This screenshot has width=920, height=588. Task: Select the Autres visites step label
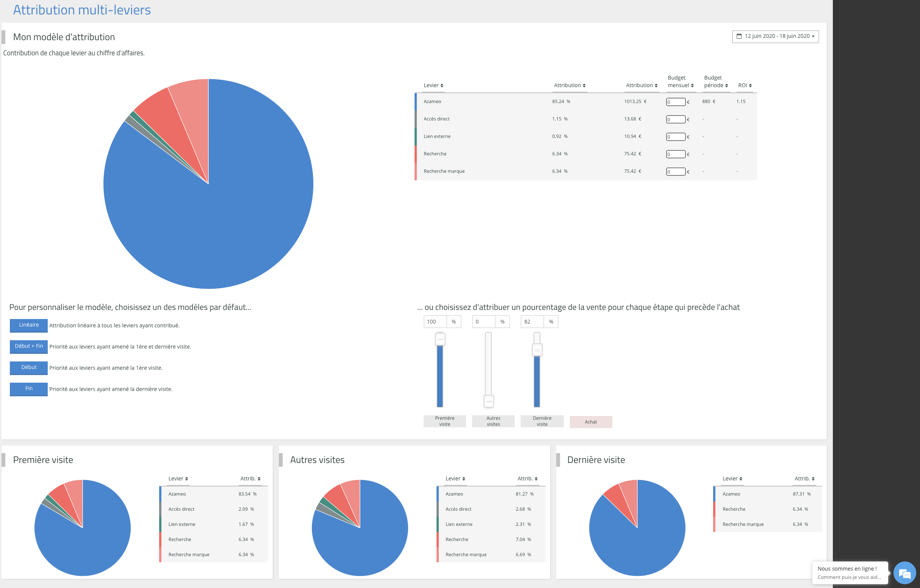point(493,421)
